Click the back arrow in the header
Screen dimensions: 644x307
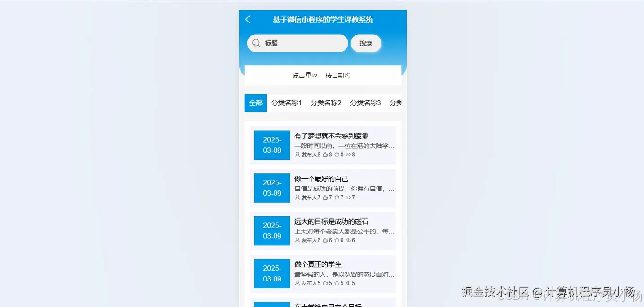point(247,19)
